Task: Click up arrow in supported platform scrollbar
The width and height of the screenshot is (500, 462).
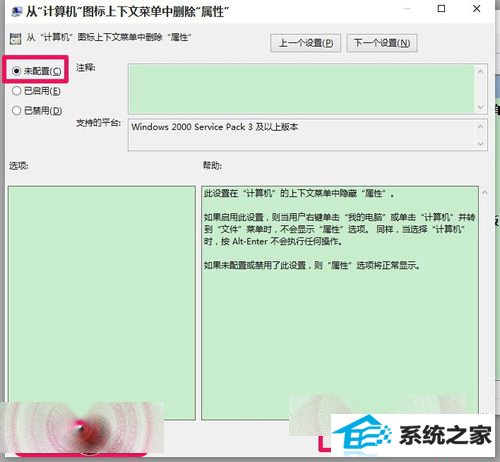Action: click(481, 126)
